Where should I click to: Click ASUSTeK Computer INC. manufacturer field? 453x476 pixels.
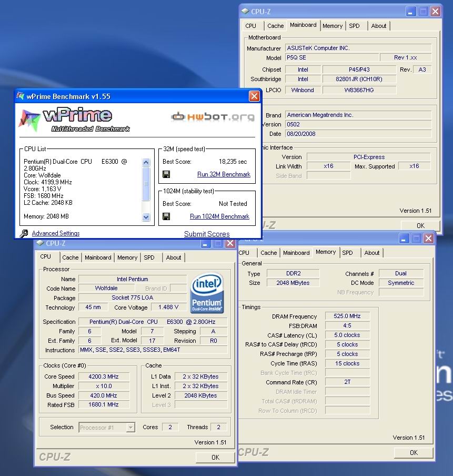(x=358, y=48)
